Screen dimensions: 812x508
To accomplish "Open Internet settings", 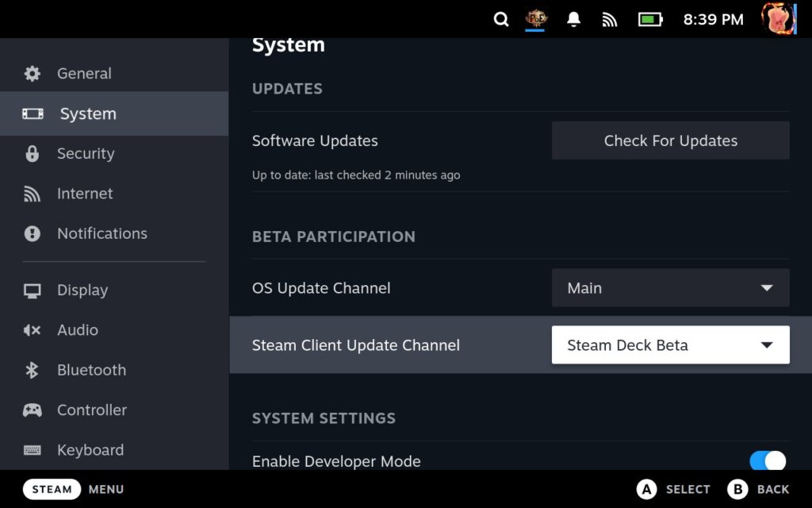I will pos(114,194).
